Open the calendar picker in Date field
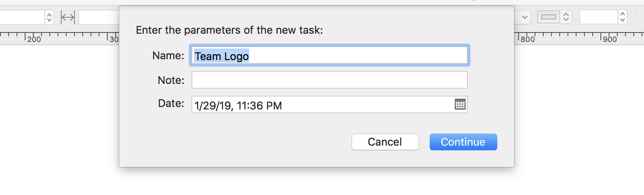The height and width of the screenshot is (195, 644). click(x=460, y=104)
